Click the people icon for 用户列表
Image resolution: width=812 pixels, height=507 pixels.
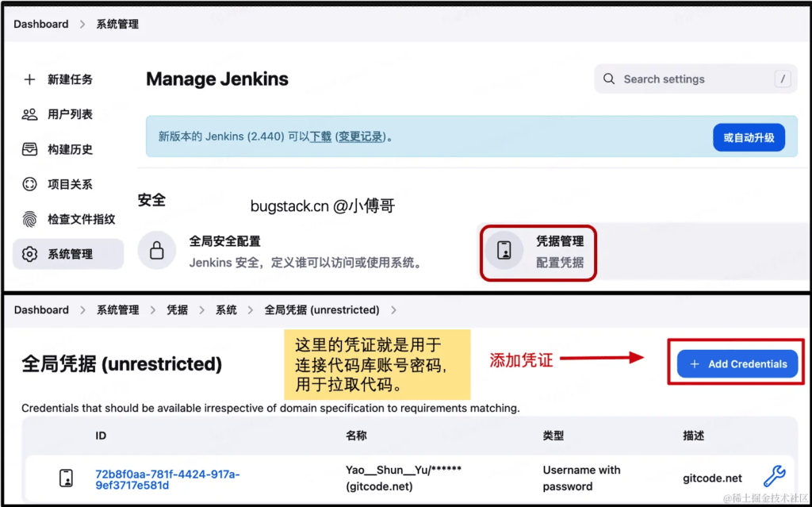tap(29, 114)
